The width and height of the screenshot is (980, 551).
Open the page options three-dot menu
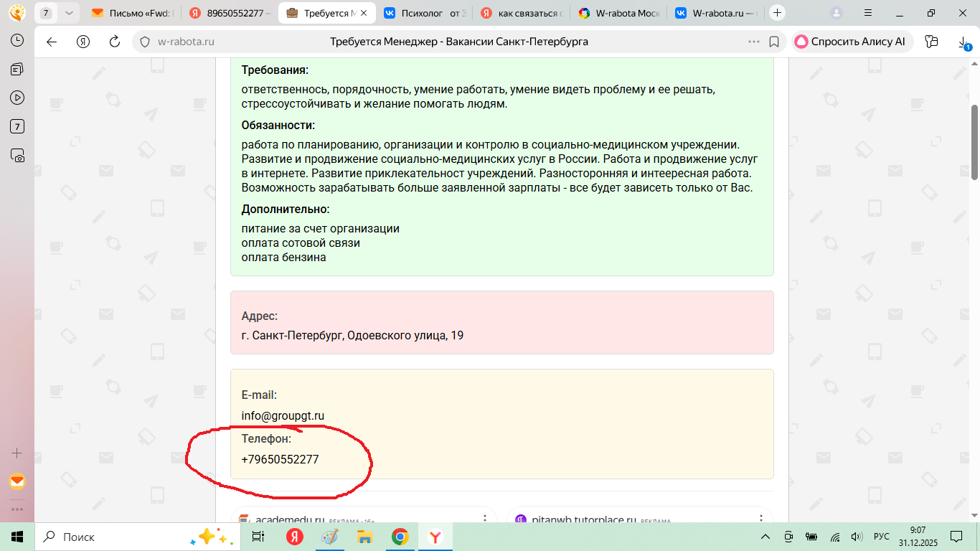(753, 42)
